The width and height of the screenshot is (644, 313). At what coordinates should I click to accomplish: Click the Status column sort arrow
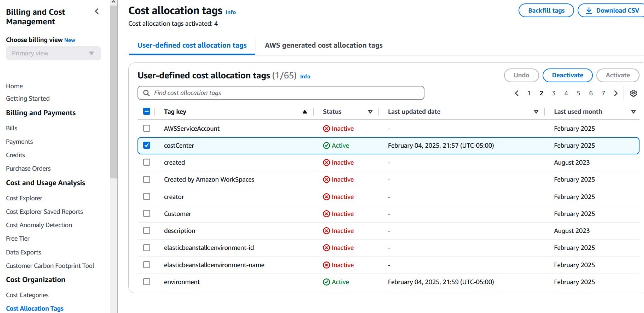click(370, 112)
